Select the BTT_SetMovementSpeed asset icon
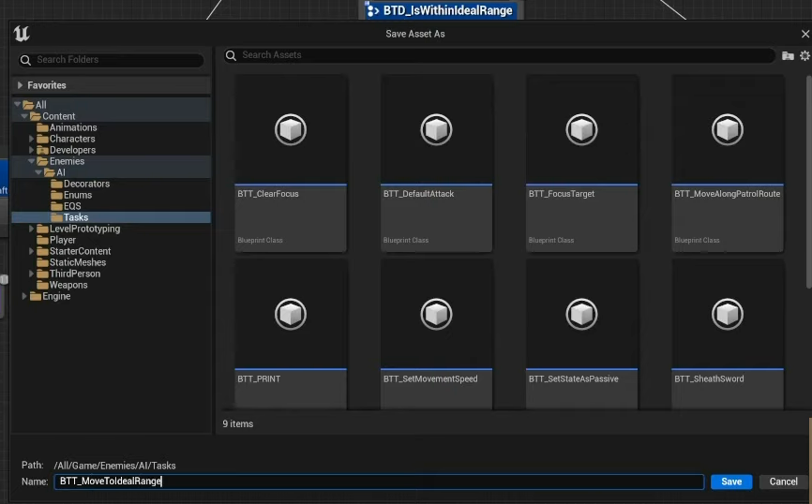 [x=436, y=314]
